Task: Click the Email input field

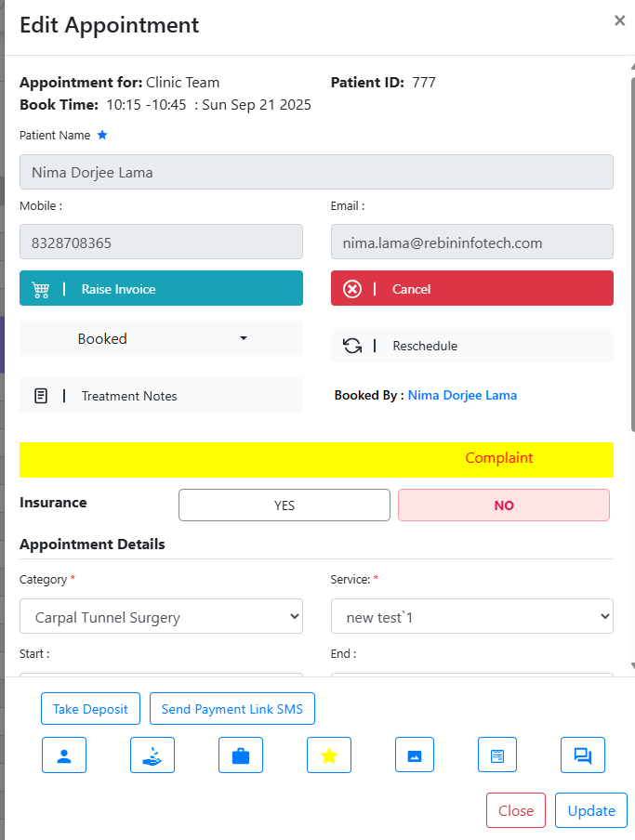Action: pyautogui.click(x=472, y=243)
